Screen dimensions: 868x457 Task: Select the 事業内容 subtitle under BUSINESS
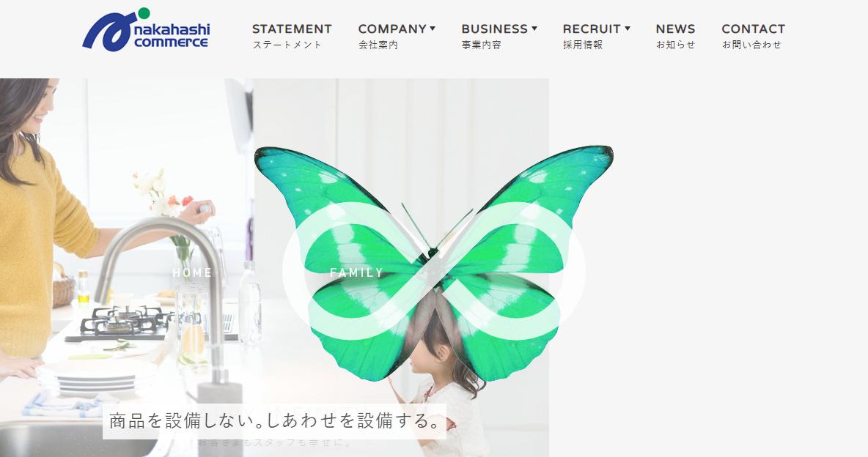481,45
